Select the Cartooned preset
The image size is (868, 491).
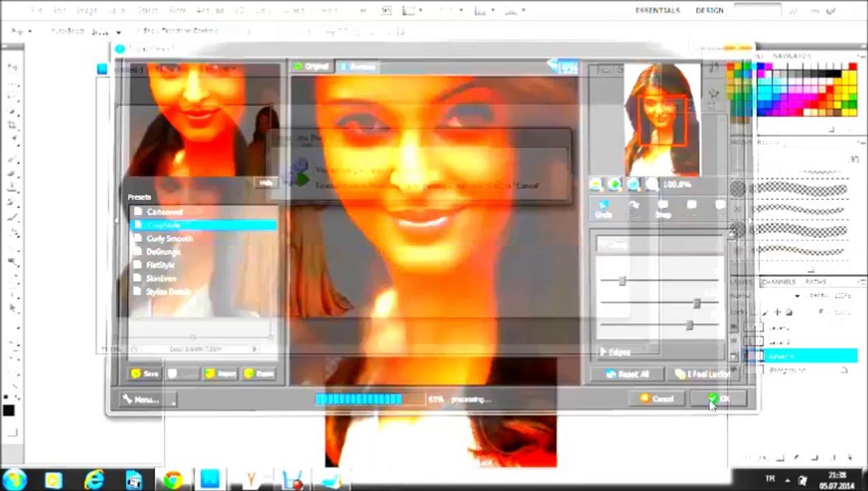tap(203, 212)
